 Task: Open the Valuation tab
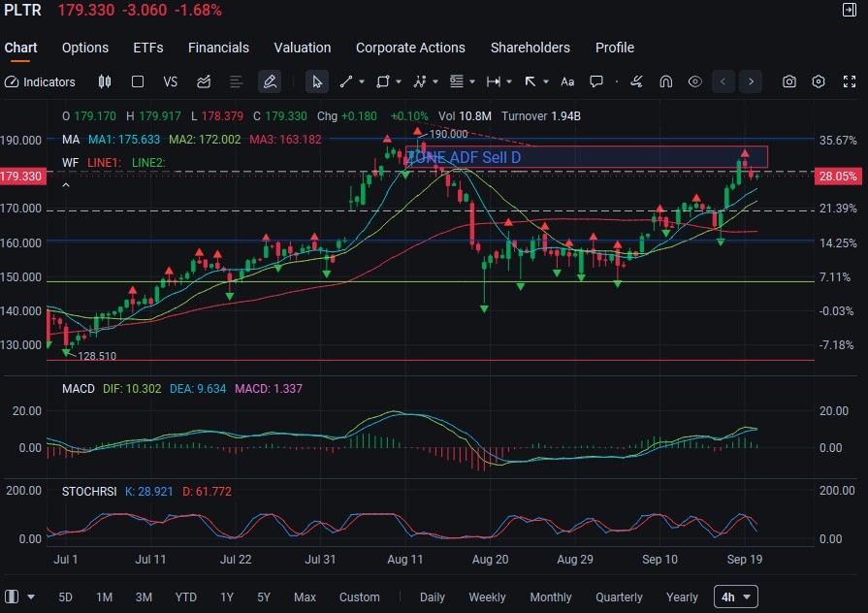point(303,48)
